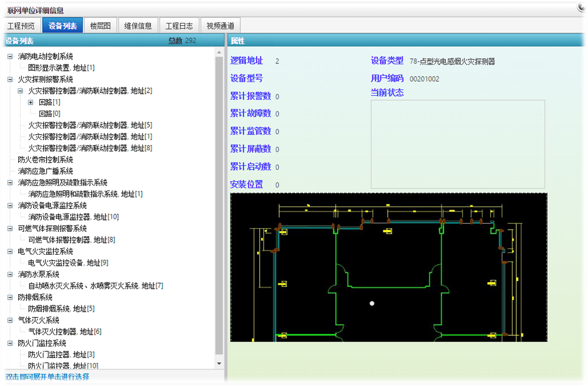Click the white device marker on floor plan
Screen dimensions: 588x386
click(372, 303)
